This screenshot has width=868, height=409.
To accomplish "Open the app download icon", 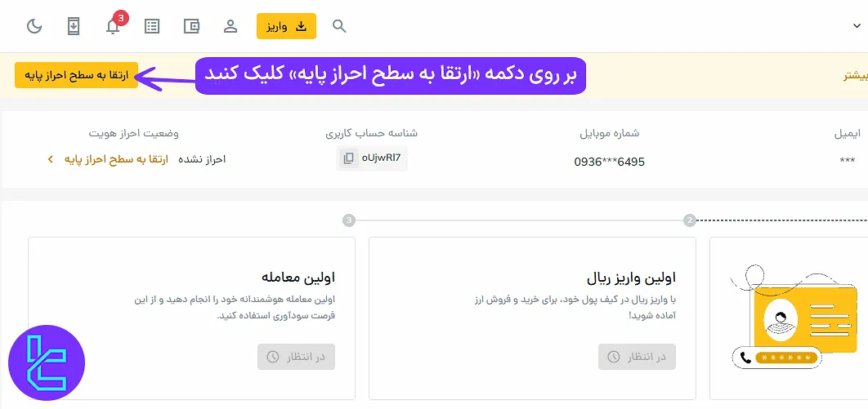I will (x=74, y=26).
